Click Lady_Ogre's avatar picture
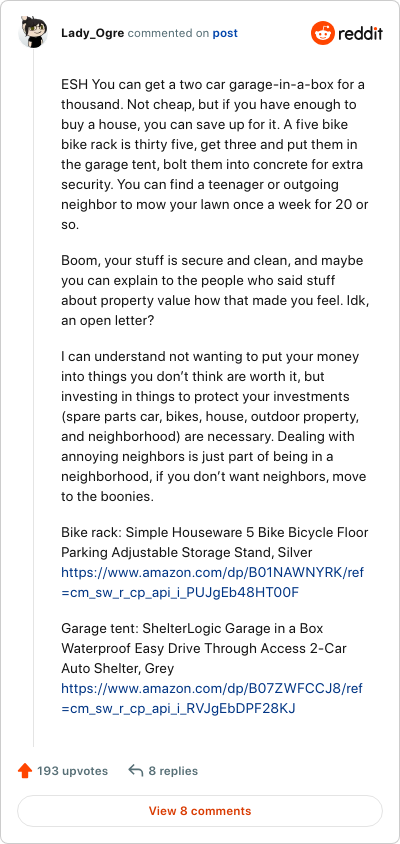Screen dimensions: 400x844 (x=33, y=33)
